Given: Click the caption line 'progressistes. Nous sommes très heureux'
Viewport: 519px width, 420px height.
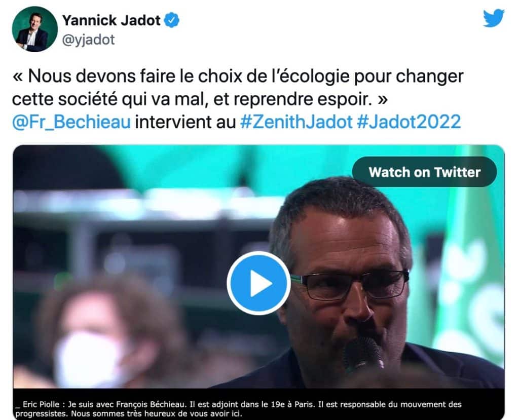Looking at the screenshot, I should (129, 413).
